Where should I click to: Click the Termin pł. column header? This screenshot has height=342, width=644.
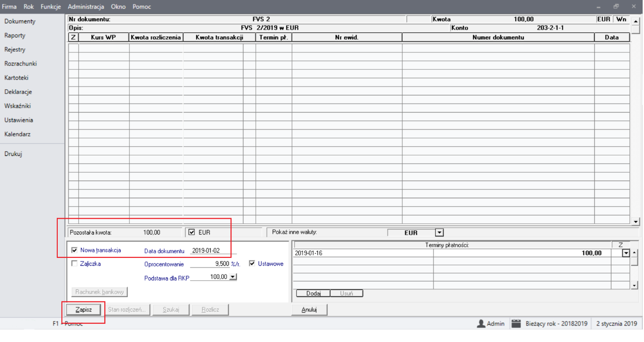click(x=274, y=37)
